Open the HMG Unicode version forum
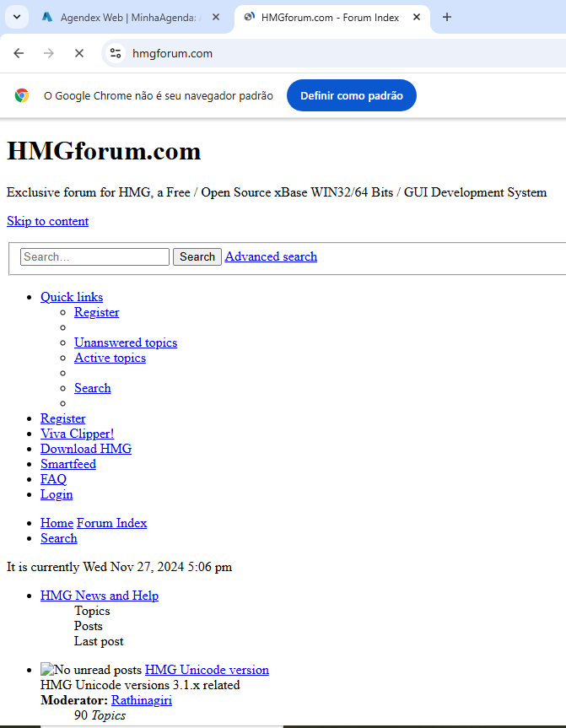 click(208, 670)
